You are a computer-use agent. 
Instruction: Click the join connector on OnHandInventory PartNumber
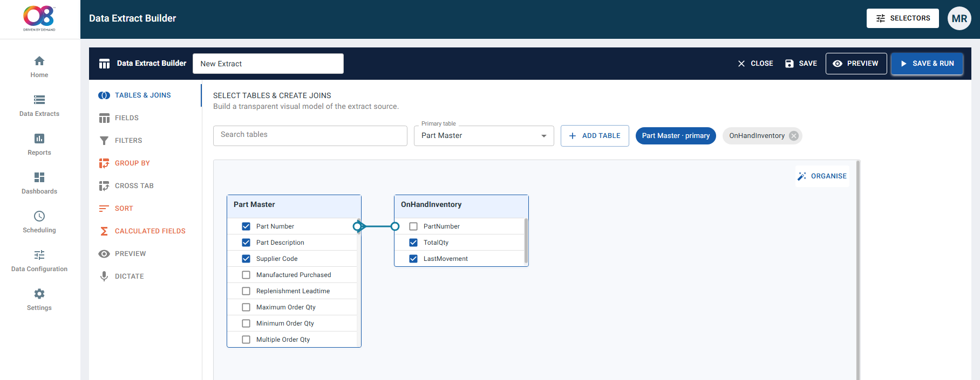[x=395, y=226]
